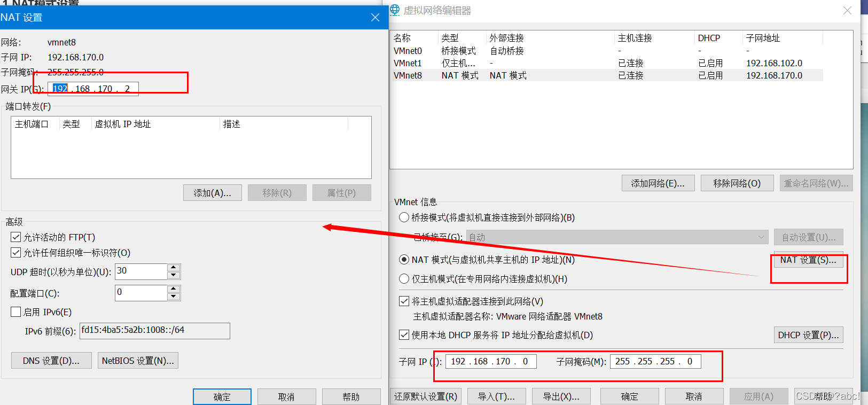868x405 pixels.
Task: Click 取消 in the 虚拟网络编辑器 window
Action: (694, 396)
